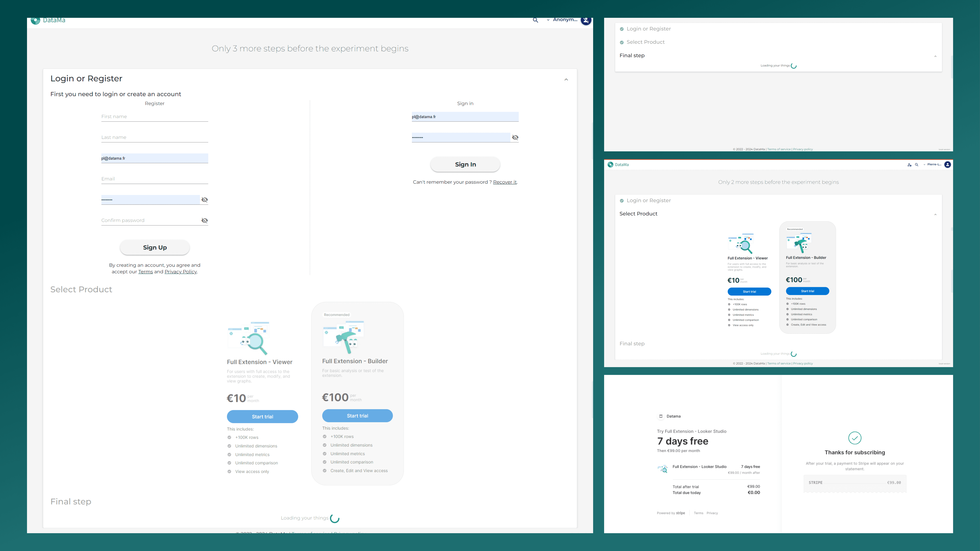Focus the Confirm password field
The image size is (980, 551).
pyautogui.click(x=151, y=220)
